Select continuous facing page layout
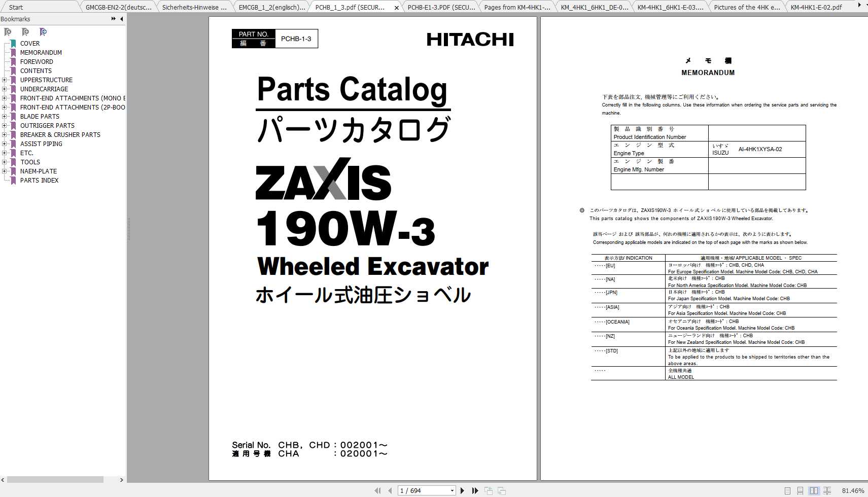The height and width of the screenshot is (497, 868). point(827,490)
